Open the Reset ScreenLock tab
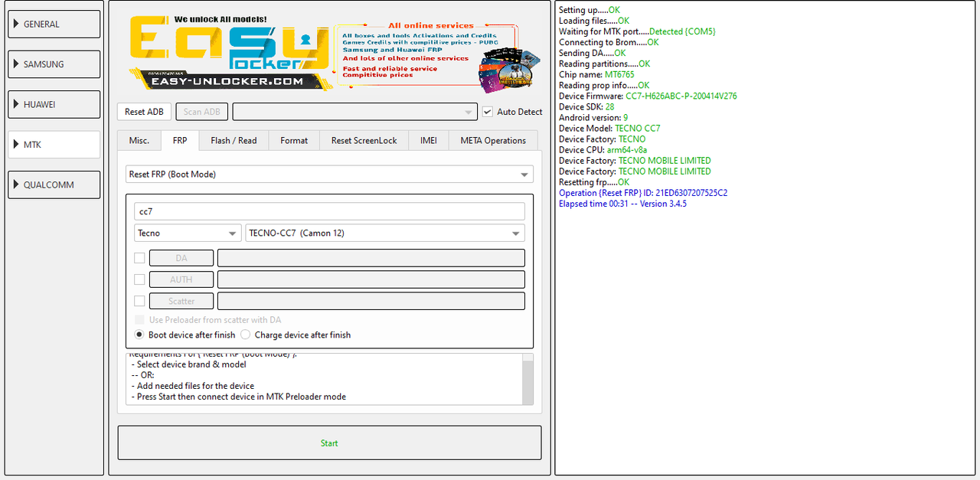The height and width of the screenshot is (480, 980). click(364, 140)
